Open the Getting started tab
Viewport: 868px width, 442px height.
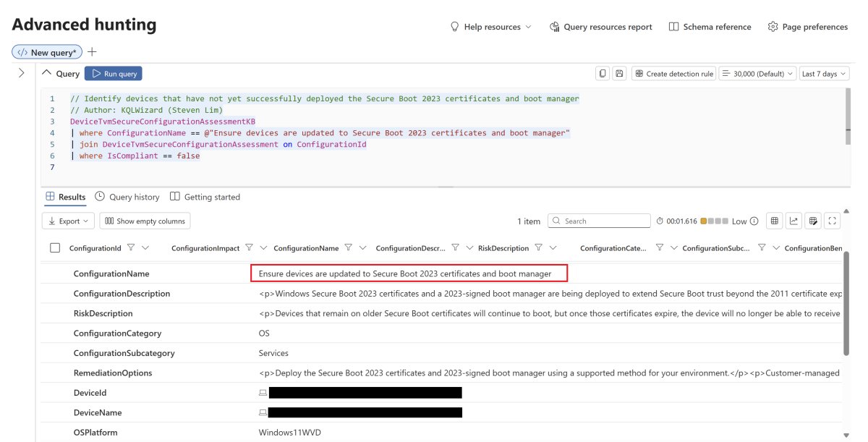point(205,197)
